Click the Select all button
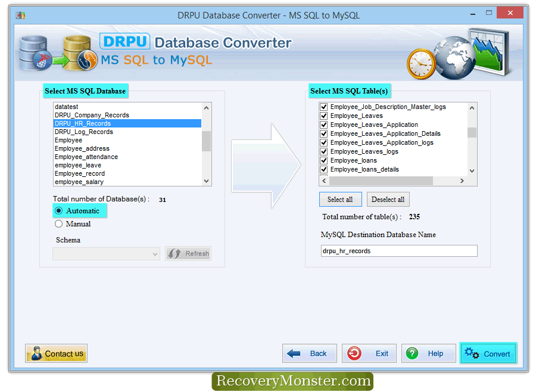This screenshot has width=536, height=392. point(341,200)
